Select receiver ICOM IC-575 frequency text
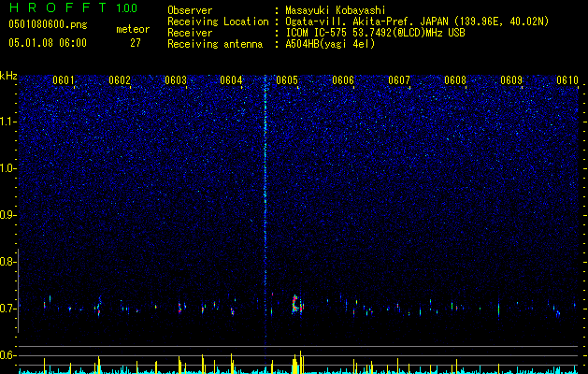Image resolution: width=588 pixels, height=374 pixels. [375, 33]
